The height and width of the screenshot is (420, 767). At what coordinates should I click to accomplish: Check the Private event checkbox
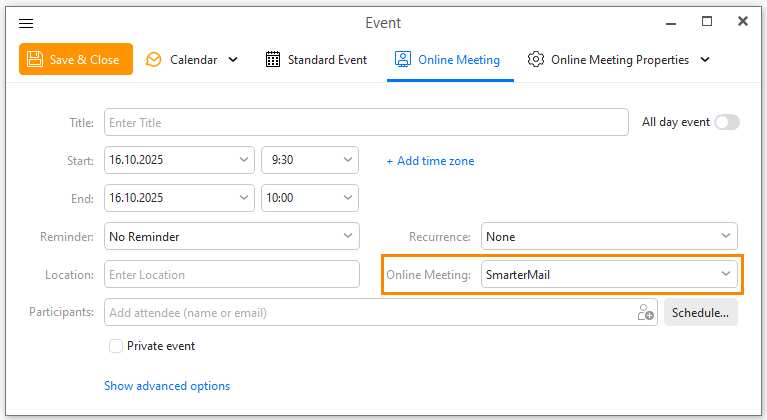pyautogui.click(x=116, y=346)
